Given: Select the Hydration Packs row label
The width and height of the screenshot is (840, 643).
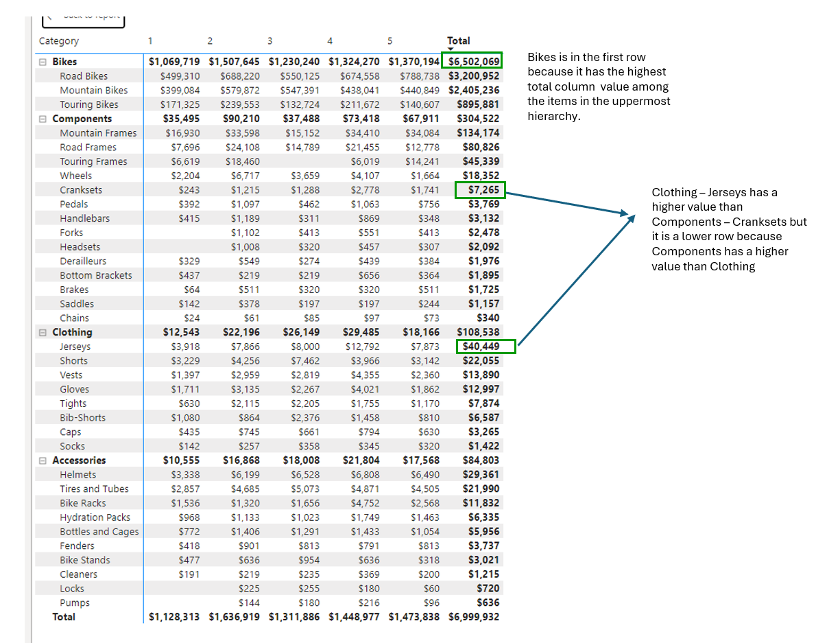Looking at the screenshot, I should coord(95,517).
